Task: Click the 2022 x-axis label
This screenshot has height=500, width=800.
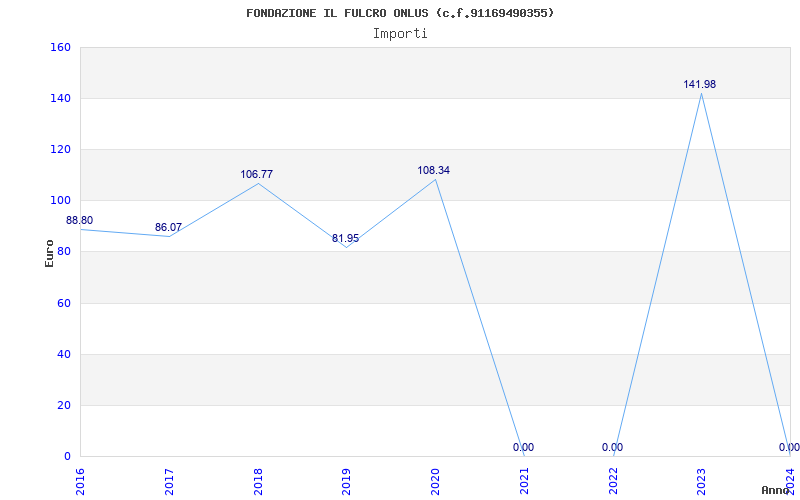Action: tap(613, 482)
